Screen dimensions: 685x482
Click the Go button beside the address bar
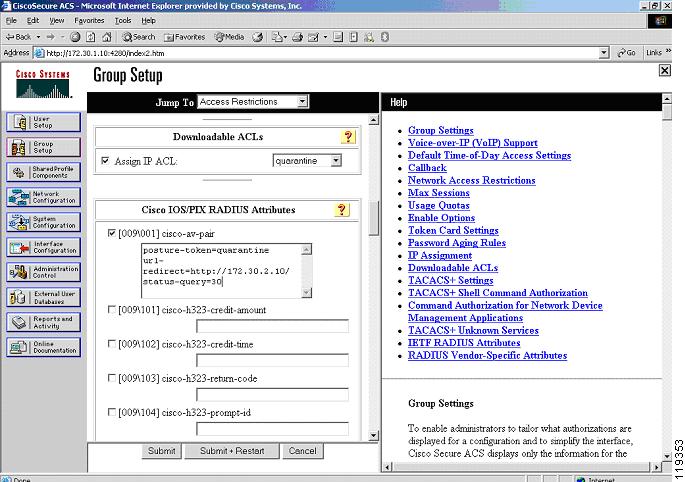[x=626, y=53]
